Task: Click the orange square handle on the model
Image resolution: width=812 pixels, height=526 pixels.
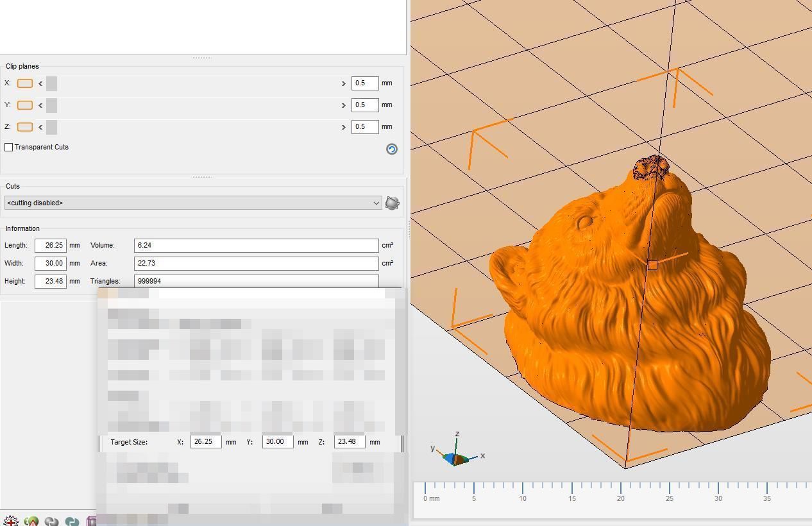Action: [x=652, y=265]
